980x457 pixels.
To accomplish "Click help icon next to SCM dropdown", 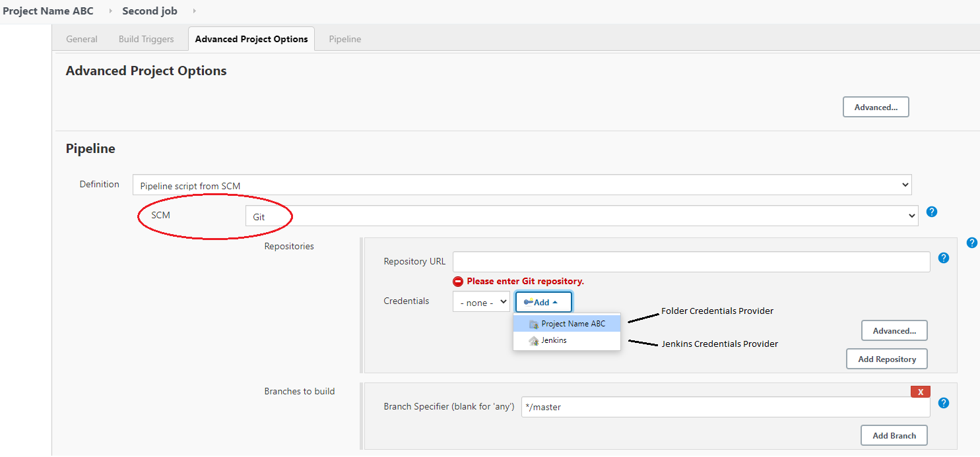I will [x=931, y=212].
